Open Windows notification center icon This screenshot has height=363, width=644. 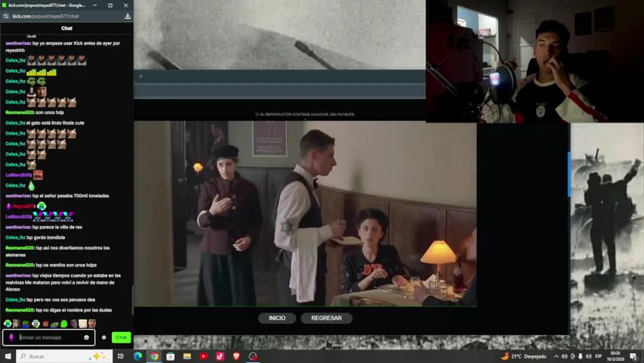pyautogui.click(x=634, y=356)
